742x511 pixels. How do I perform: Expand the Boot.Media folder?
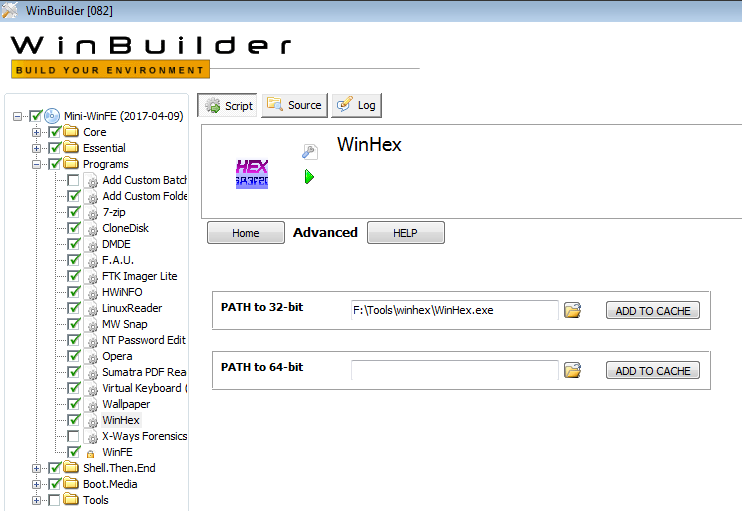(37, 484)
